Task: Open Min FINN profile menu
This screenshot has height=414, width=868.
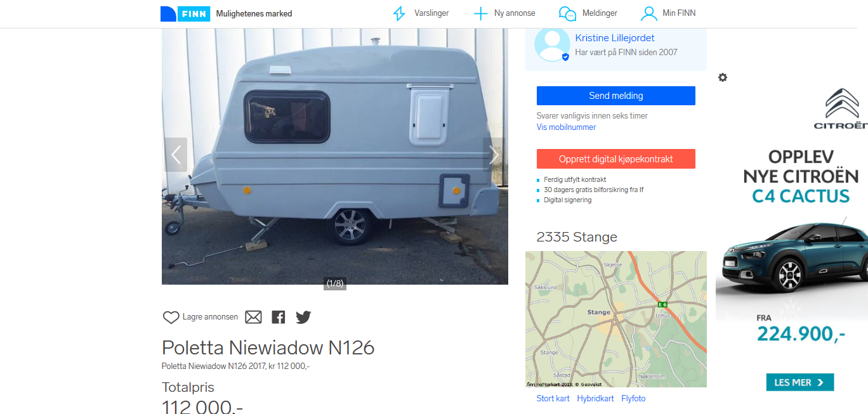Action: point(668,13)
